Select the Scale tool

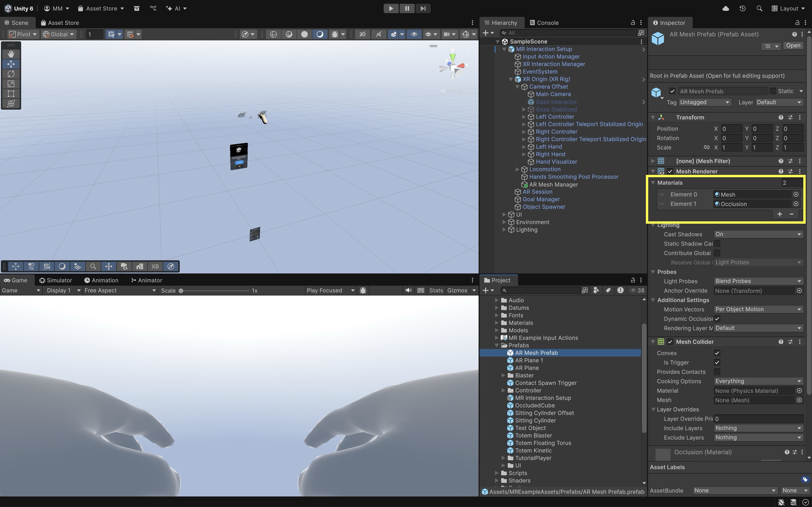pos(11,84)
